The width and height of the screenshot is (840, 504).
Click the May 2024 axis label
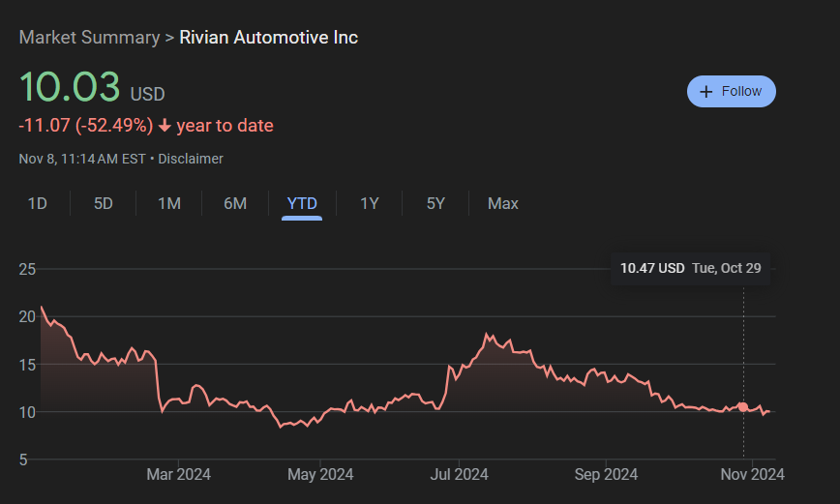[x=320, y=475]
